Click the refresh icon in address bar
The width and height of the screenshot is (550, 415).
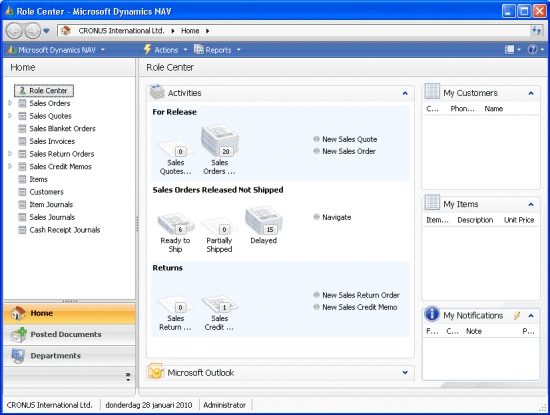pyautogui.click(x=536, y=31)
